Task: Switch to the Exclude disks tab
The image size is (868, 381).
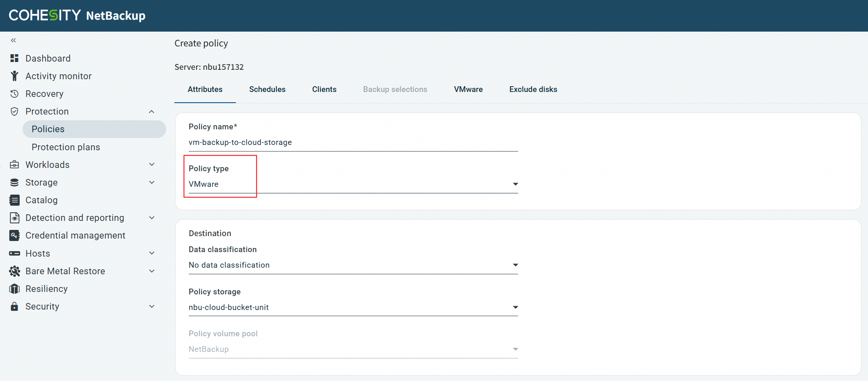Action: (x=533, y=90)
